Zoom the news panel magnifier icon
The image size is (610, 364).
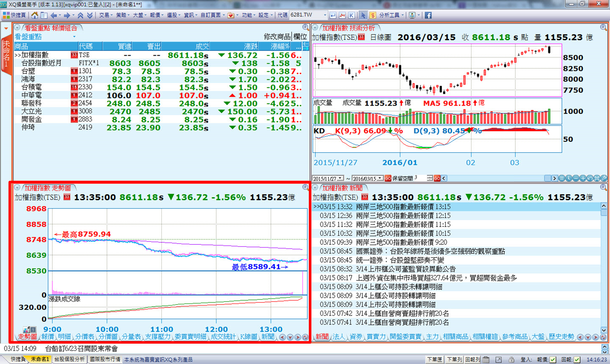tap(604, 187)
